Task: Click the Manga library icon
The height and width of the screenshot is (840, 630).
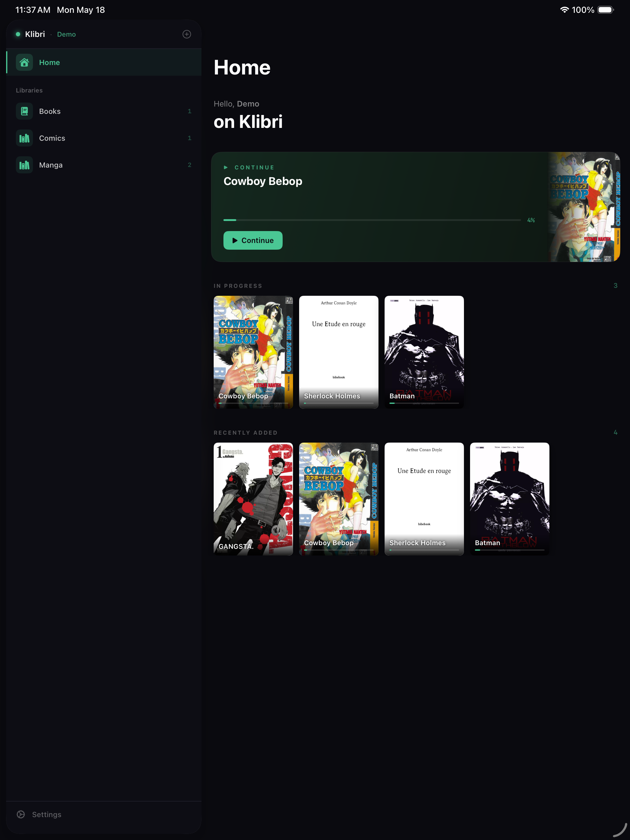Action: [24, 165]
